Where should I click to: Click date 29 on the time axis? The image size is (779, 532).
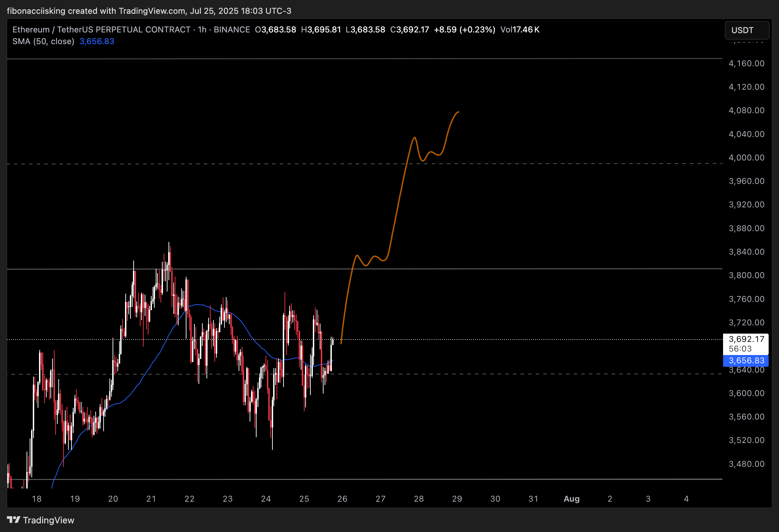tap(457, 499)
